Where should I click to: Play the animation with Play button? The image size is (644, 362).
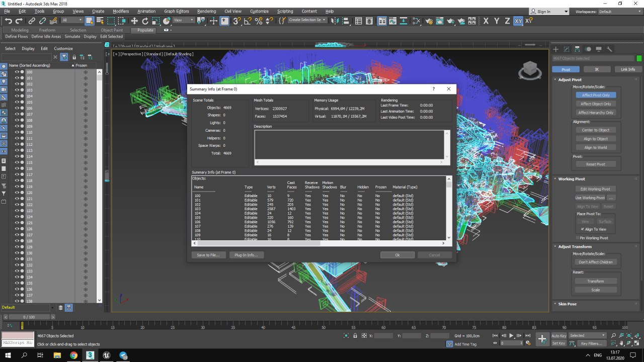coord(512,335)
